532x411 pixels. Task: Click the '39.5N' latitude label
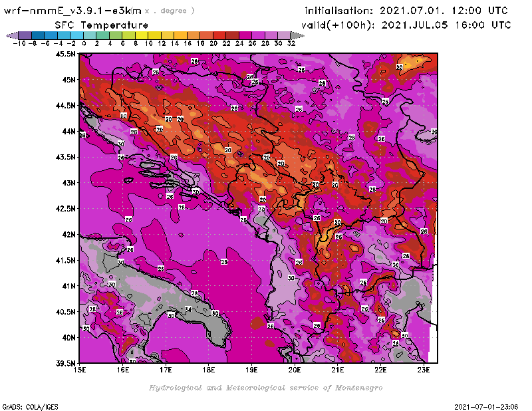(x=66, y=364)
